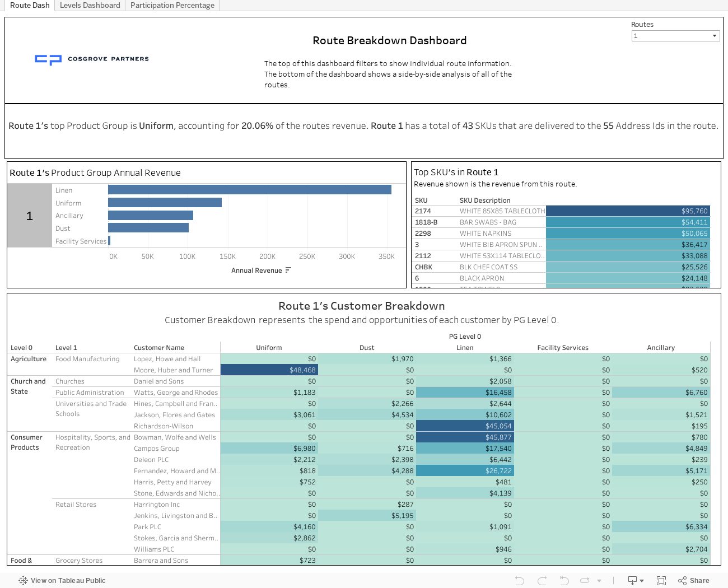The height and width of the screenshot is (588, 728).
Task: Click BLACK APRON SKU description
Action: pyautogui.click(x=482, y=278)
